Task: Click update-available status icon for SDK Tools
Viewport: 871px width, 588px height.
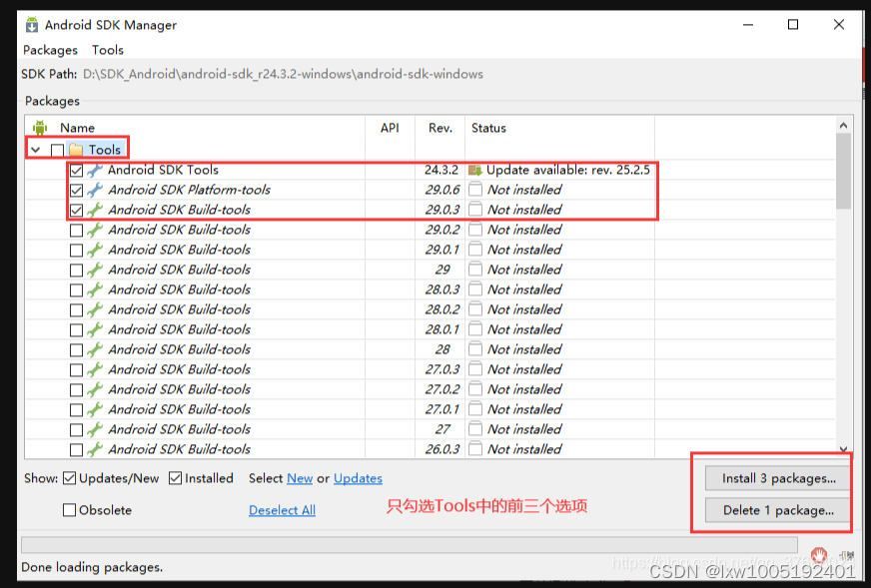Action: tap(474, 170)
